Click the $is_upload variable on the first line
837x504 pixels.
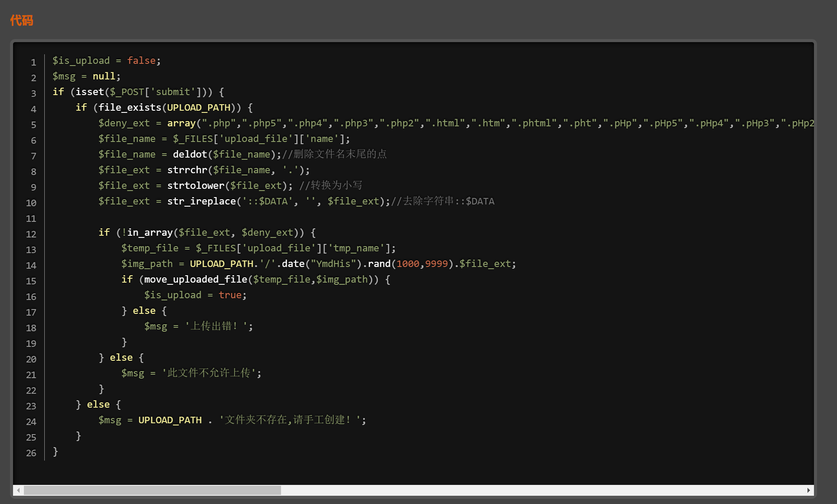[81, 61]
